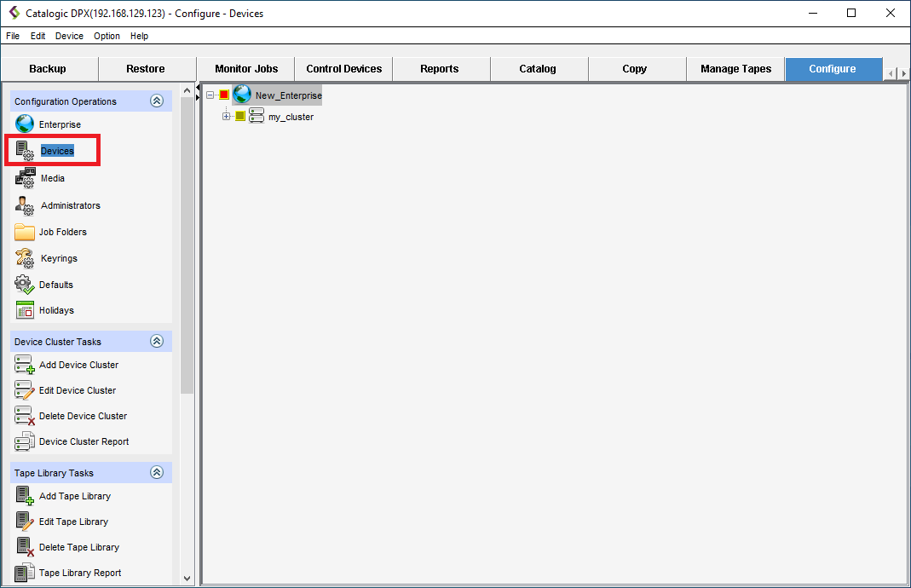The height and width of the screenshot is (588, 911).
Task: Open Administrators via its person icon
Action: point(25,205)
